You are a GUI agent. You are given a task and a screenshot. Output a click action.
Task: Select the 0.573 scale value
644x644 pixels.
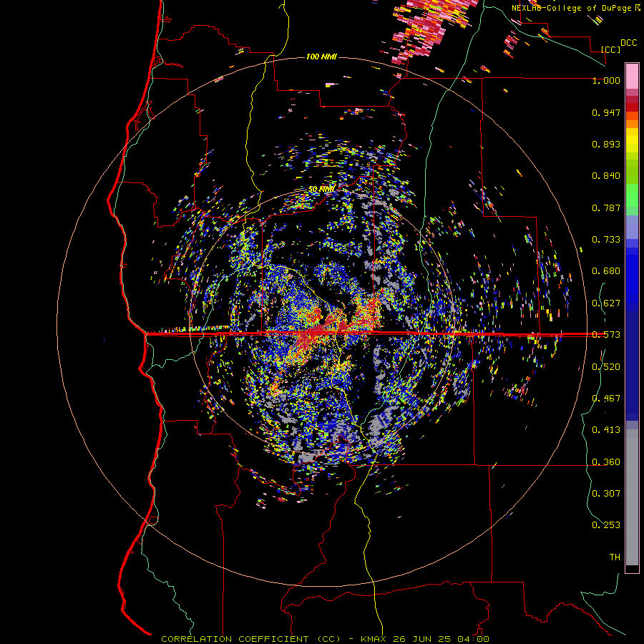(x=606, y=335)
